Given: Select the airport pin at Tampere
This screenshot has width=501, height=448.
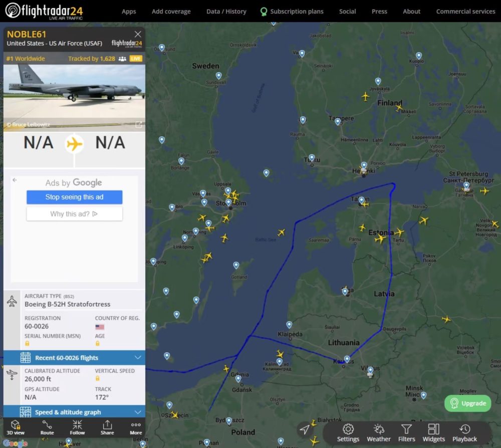Looking at the screenshot, I should point(338,121).
